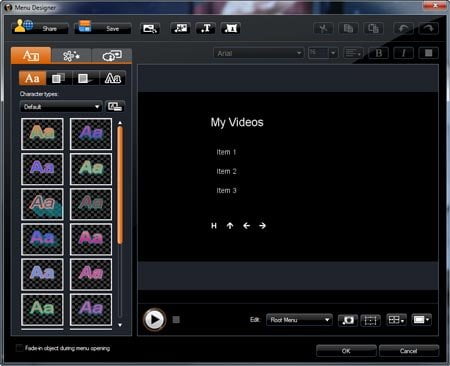Expand the Arial font dropdown

click(x=259, y=53)
